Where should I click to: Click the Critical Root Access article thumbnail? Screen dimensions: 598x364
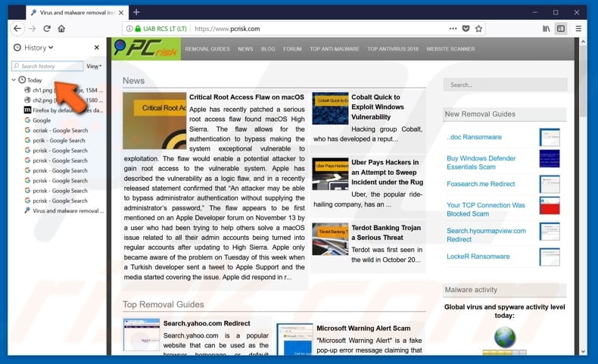154,121
